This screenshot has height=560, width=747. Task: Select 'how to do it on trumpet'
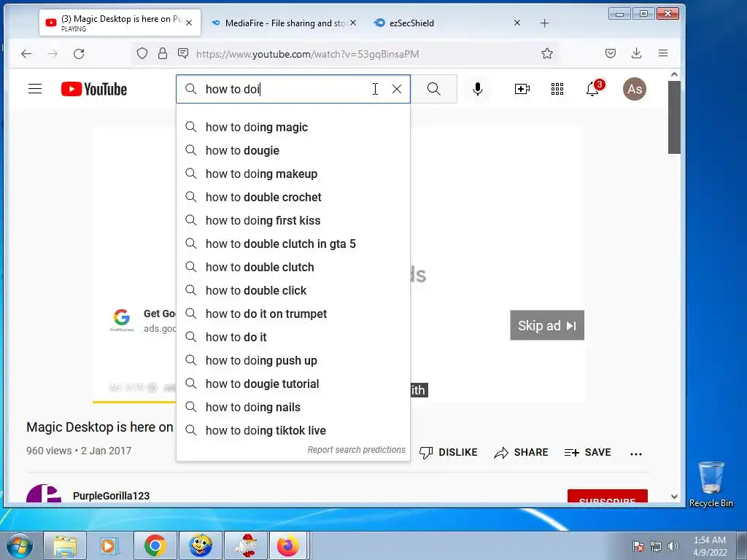[293, 314]
